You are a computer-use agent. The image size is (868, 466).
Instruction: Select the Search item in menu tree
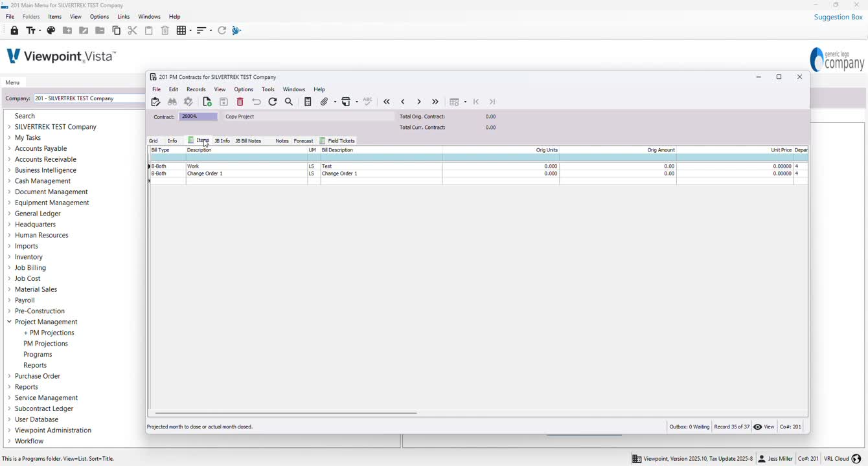click(25, 116)
